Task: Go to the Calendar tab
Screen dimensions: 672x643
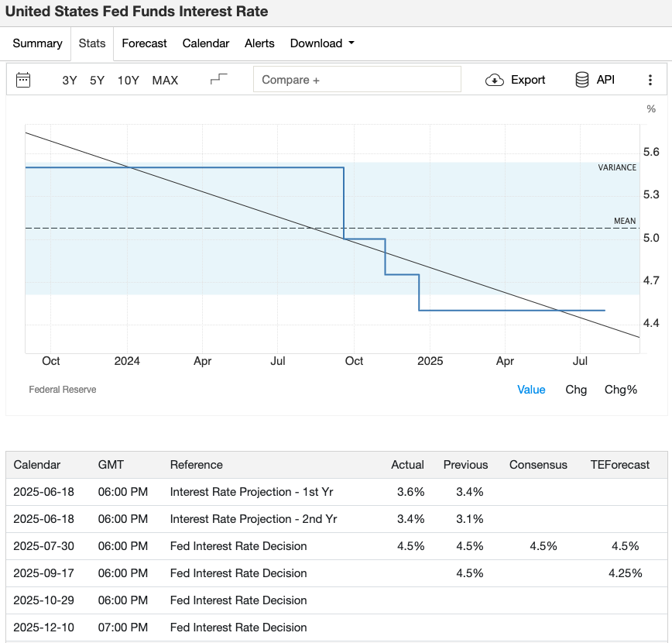Action: click(206, 43)
